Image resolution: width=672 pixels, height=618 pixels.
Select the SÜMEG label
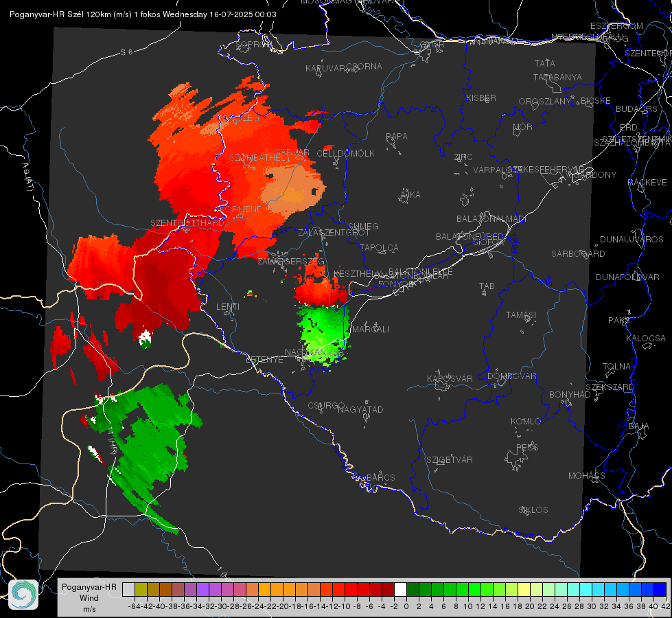[x=363, y=227]
